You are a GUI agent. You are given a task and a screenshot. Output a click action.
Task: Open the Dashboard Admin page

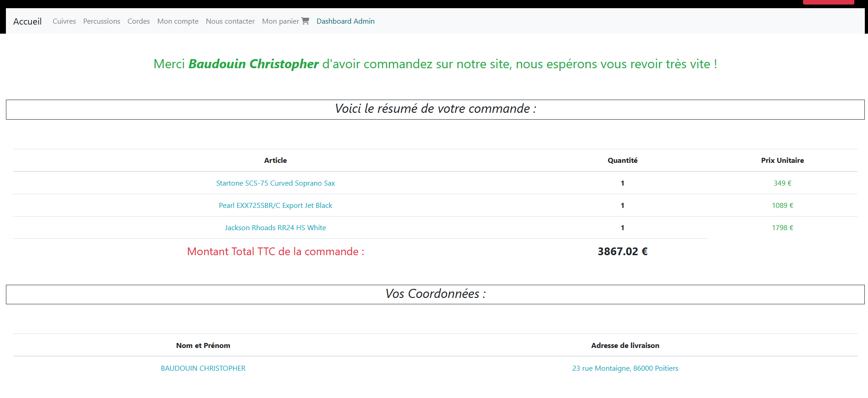pyautogui.click(x=345, y=21)
